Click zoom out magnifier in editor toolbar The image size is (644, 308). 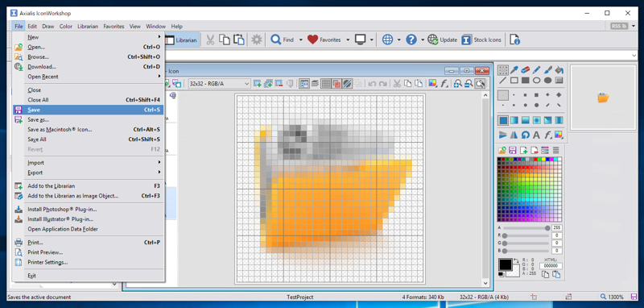pos(469,84)
